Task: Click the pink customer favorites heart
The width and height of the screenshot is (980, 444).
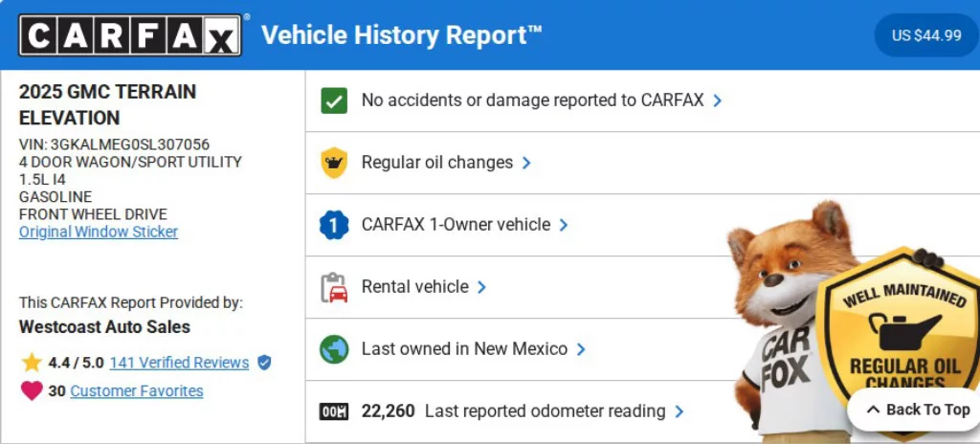Action: [x=32, y=390]
